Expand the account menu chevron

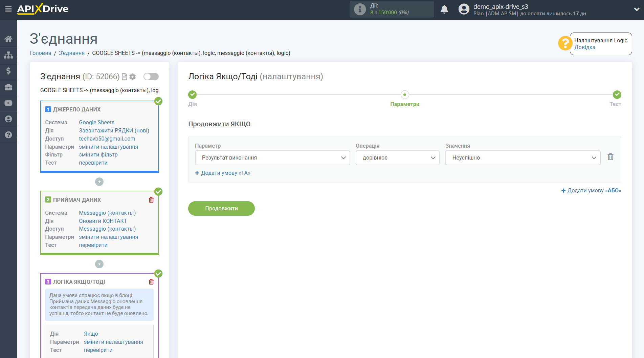click(636, 9)
